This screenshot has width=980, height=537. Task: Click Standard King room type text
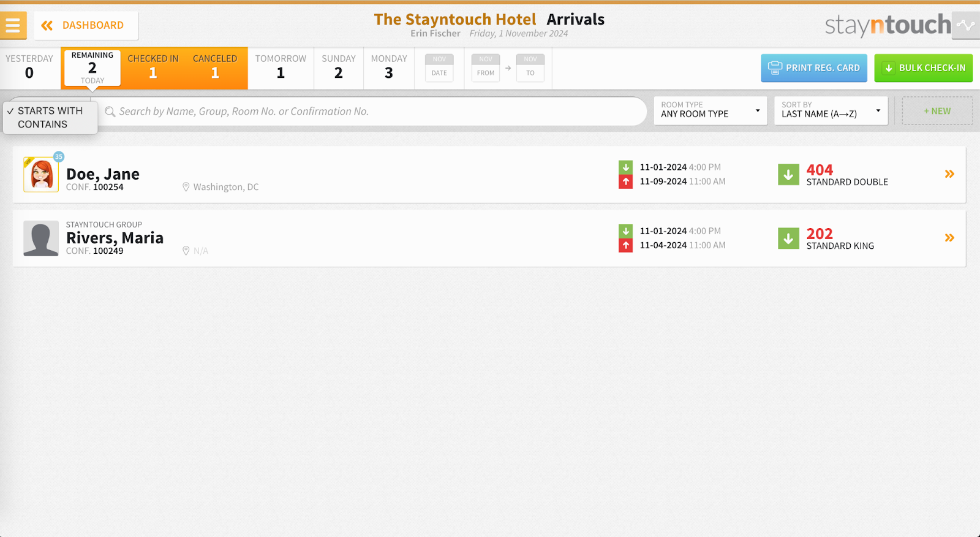click(x=840, y=246)
